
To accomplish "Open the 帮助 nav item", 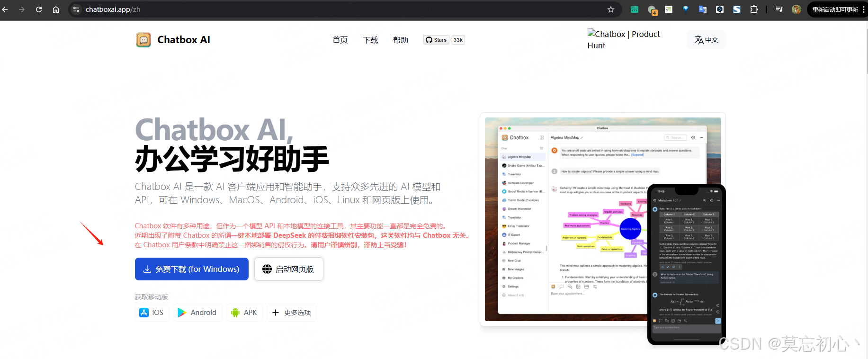I will pyautogui.click(x=401, y=40).
